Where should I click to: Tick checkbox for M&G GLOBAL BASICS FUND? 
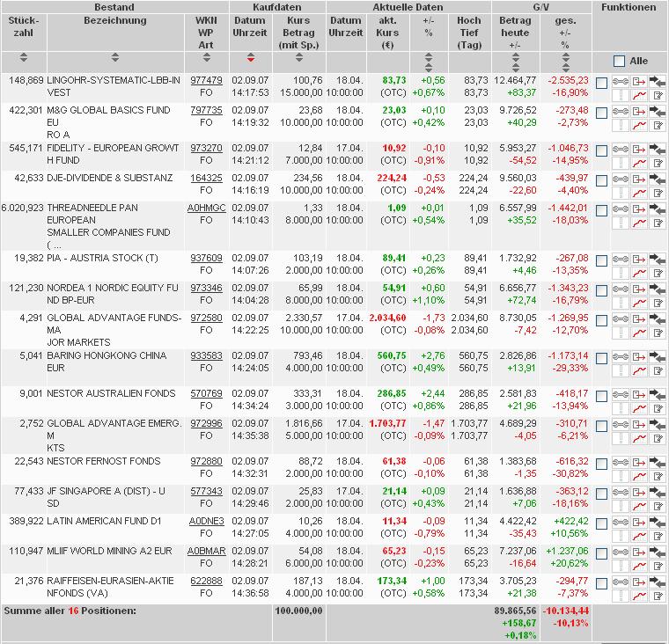pos(601,113)
